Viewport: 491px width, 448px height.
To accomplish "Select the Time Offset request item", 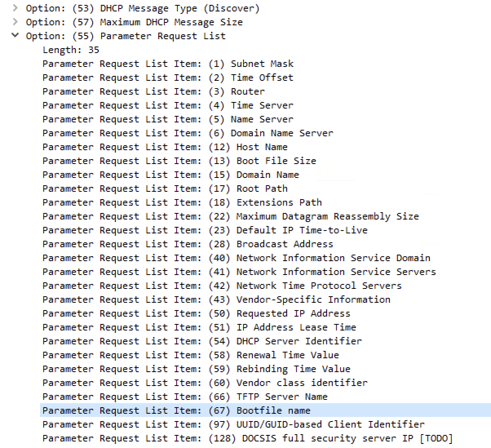I will [167, 78].
